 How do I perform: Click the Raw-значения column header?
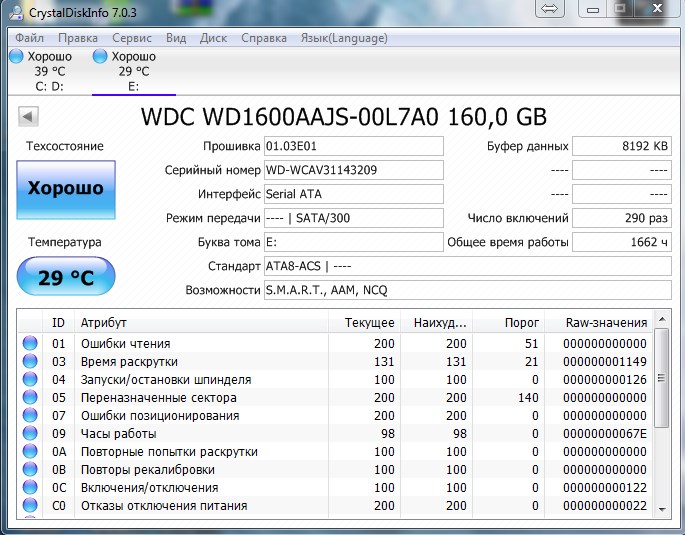pyautogui.click(x=599, y=323)
